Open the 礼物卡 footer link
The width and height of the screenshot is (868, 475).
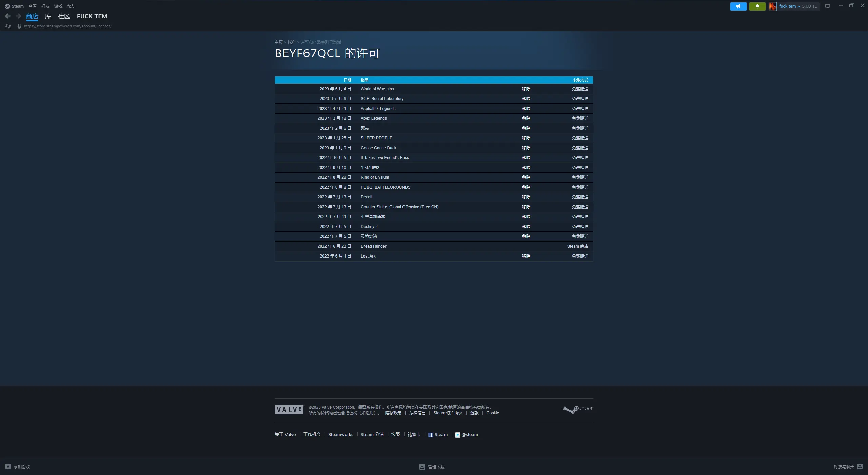414,435
